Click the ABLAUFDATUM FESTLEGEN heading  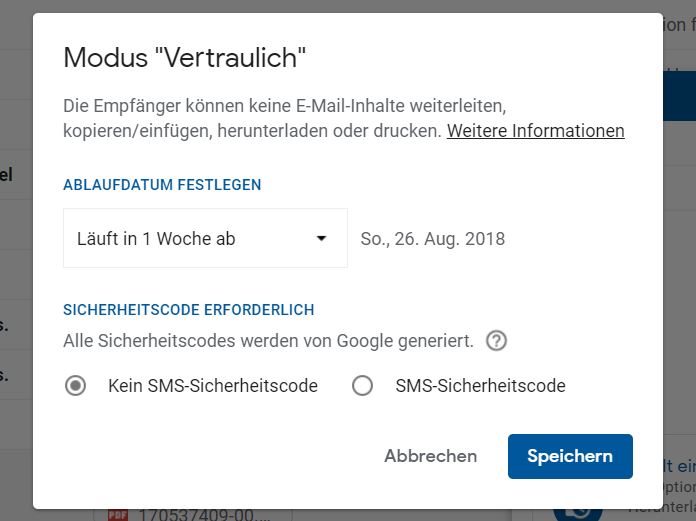162,185
